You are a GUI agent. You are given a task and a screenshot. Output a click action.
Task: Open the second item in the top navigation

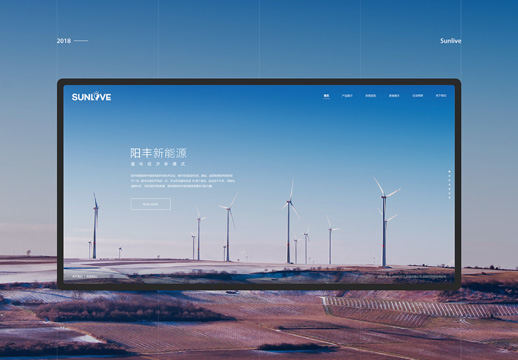pyautogui.click(x=347, y=96)
